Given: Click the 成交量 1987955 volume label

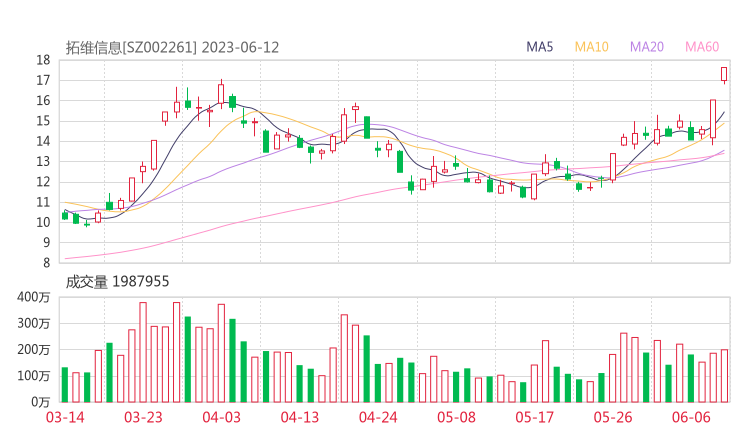Looking at the screenshot, I should [x=117, y=282].
